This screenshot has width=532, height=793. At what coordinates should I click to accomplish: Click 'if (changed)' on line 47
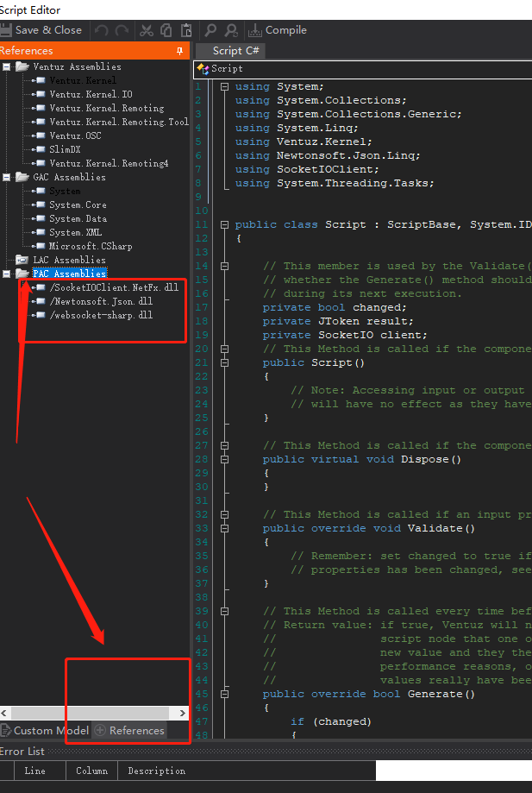click(331, 721)
